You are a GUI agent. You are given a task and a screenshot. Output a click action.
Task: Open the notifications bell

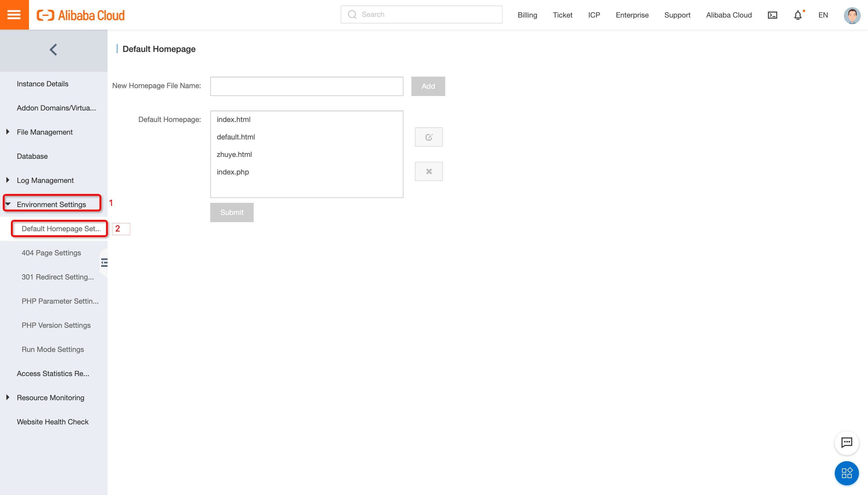coord(798,15)
